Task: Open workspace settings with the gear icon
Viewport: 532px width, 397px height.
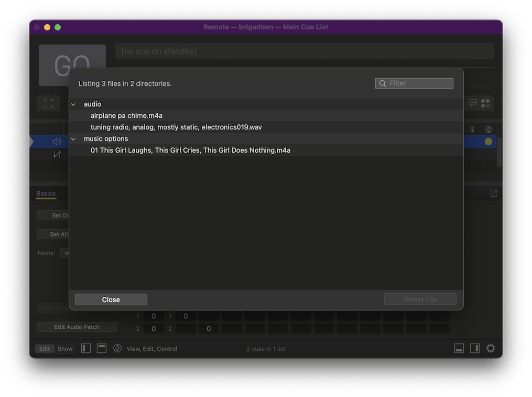Action: click(x=490, y=348)
